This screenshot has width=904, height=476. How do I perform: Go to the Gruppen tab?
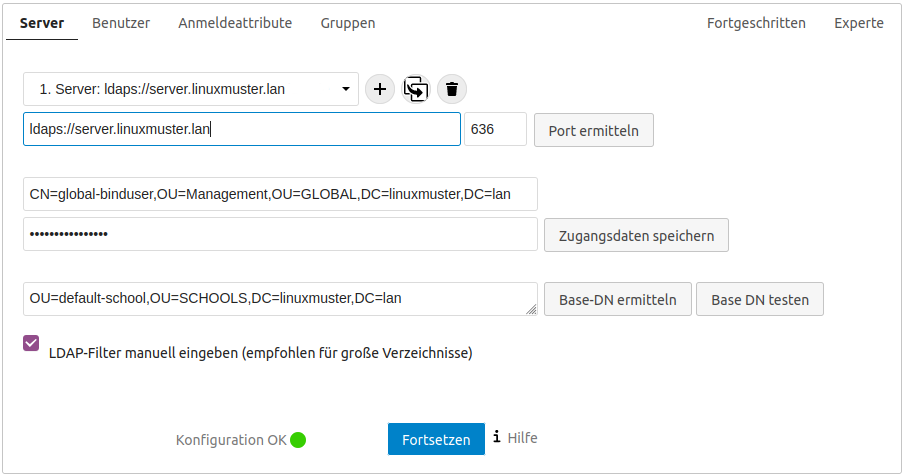pos(348,23)
